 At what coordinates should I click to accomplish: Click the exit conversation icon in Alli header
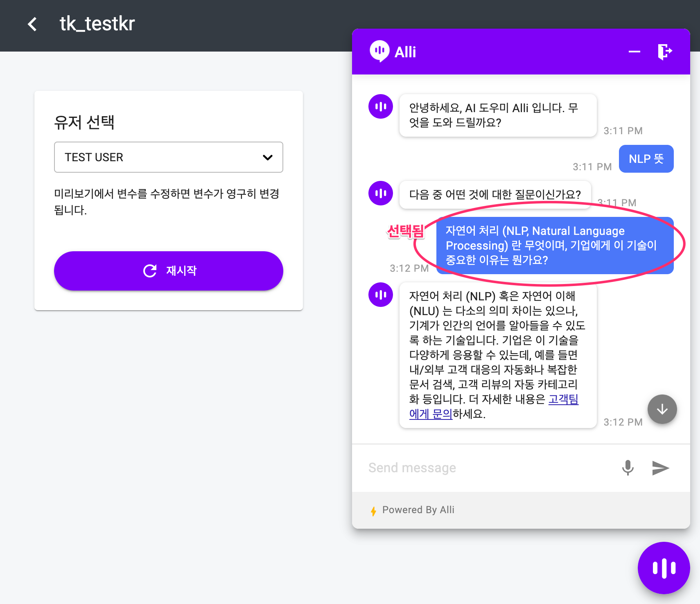tap(665, 52)
